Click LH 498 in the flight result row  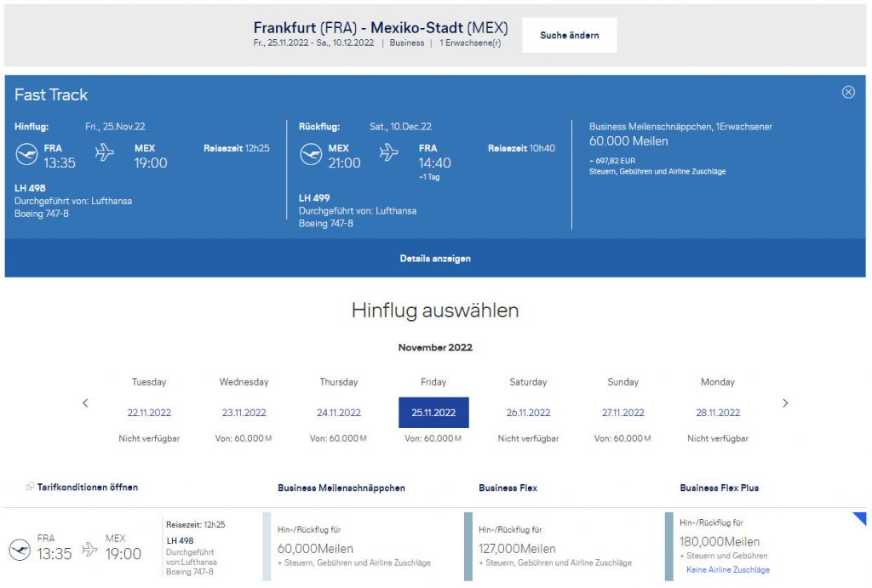coord(180,540)
